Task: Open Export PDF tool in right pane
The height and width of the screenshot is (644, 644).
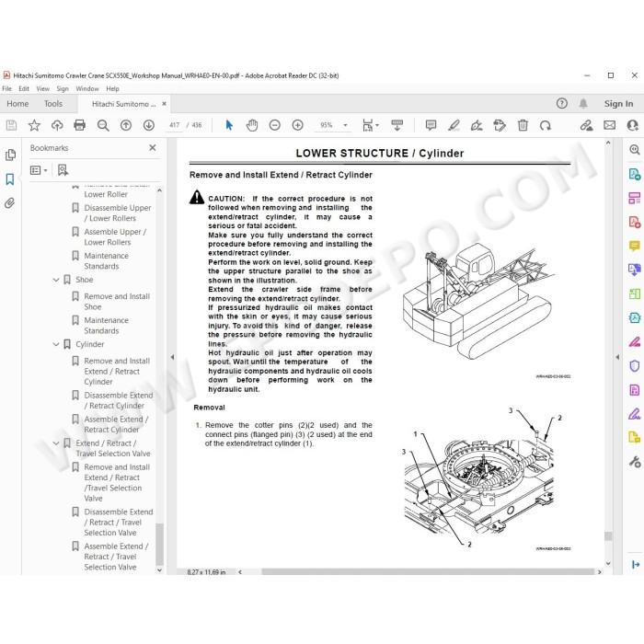Action: (635, 174)
